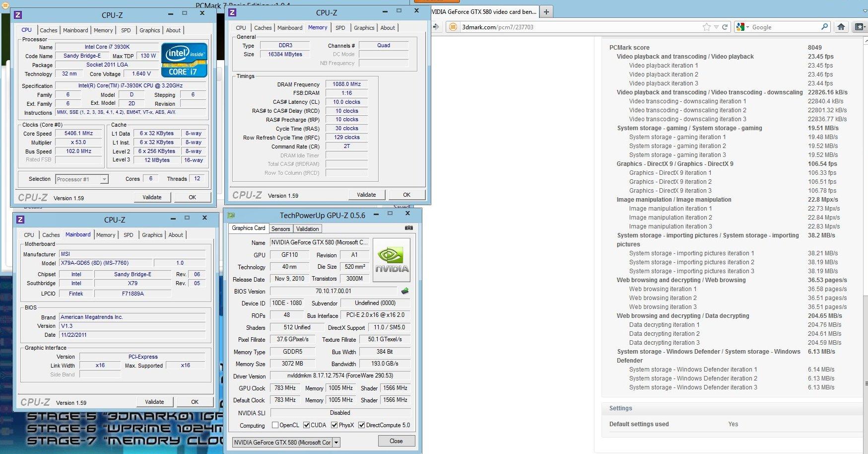The width and height of the screenshot is (868, 454).
Task: Click the search magnifier icon in the Google box
Action: point(824,27)
